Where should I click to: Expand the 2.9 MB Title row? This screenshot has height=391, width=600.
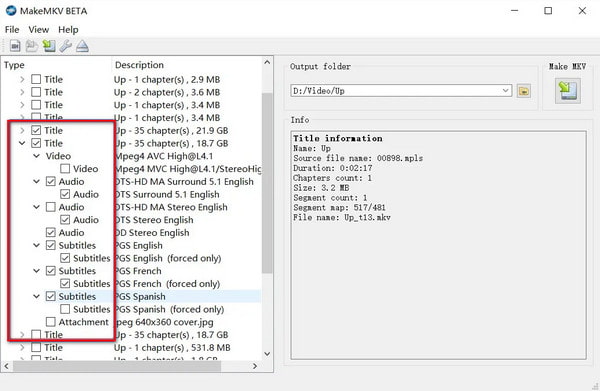(x=22, y=79)
